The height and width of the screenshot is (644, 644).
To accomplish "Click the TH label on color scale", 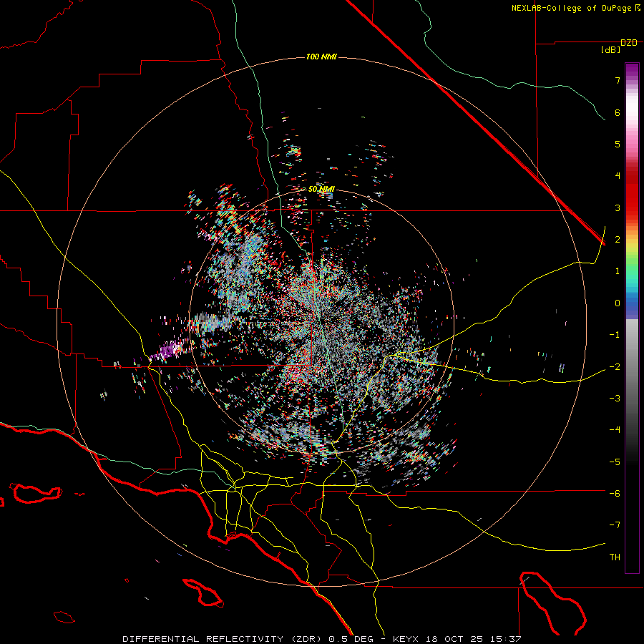I will [615, 557].
